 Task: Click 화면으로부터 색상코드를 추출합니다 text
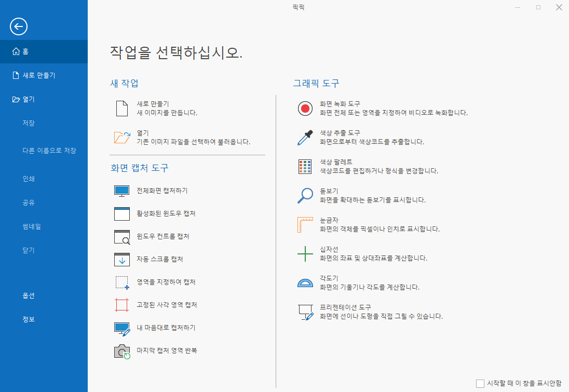click(x=372, y=142)
